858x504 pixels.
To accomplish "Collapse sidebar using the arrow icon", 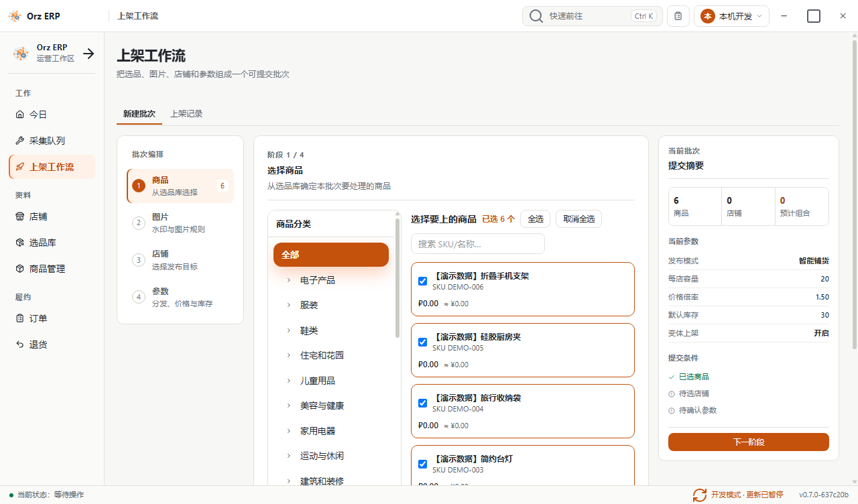I will tap(88, 54).
